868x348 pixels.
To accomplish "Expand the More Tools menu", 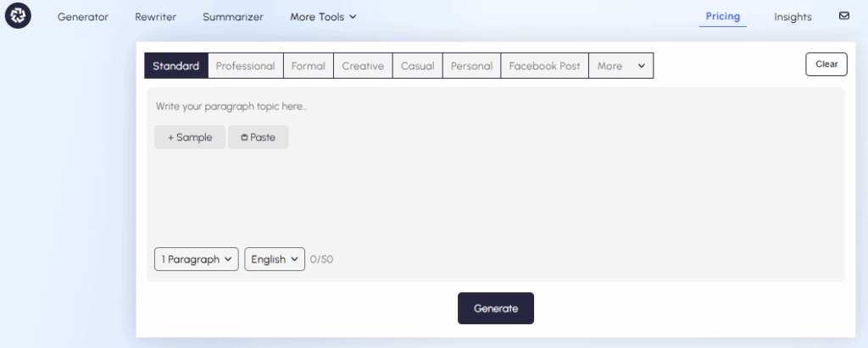I will [x=323, y=17].
